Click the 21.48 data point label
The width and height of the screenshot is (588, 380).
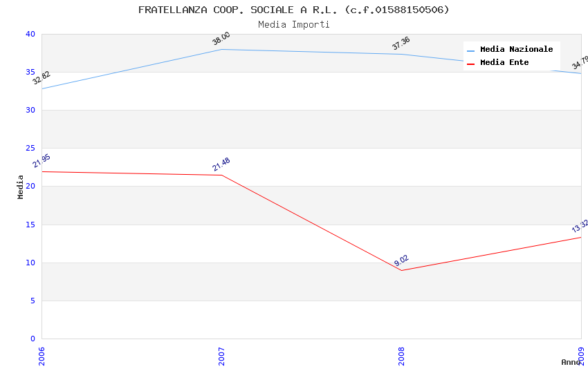coord(221,164)
